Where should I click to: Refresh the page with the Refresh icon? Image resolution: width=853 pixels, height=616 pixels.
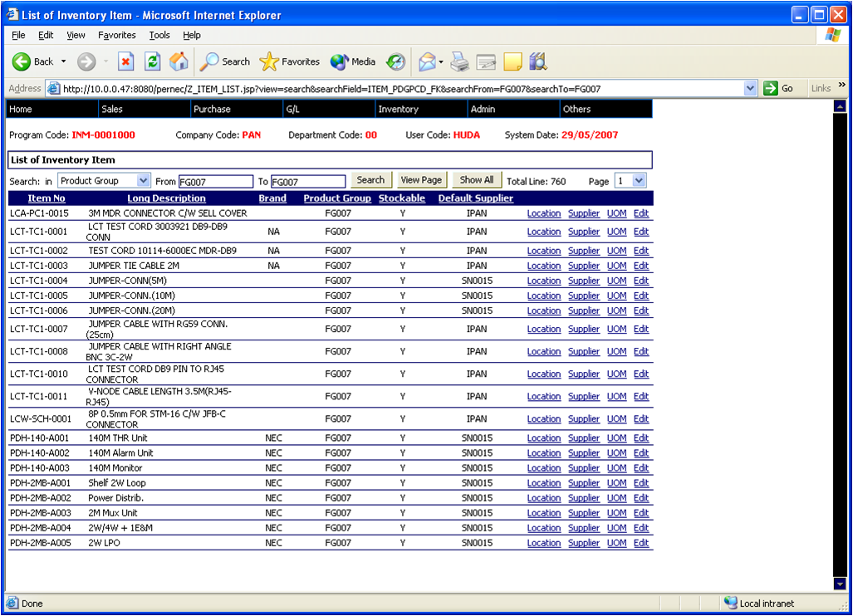(151, 61)
